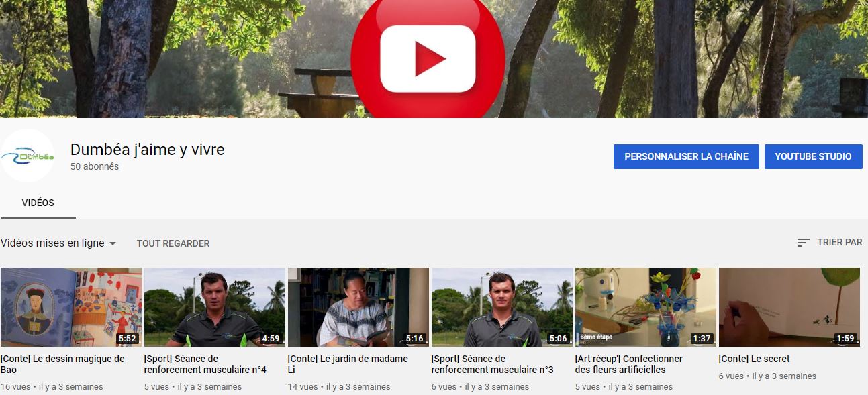This screenshot has width=868, height=395.
Task: Play the renforcement musculaire n°3 thumbnail
Action: point(502,307)
